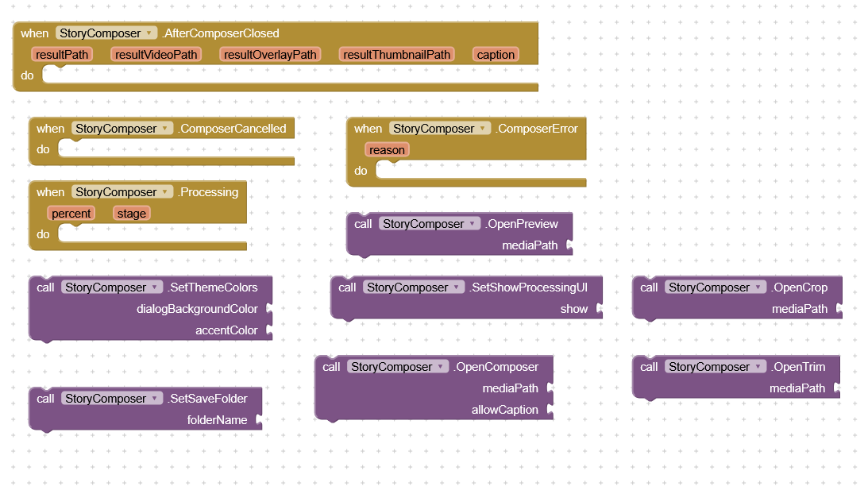Open StoryComposer dropdown in AfterComposerClosed block
The image size is (868, 490).
[x=106, y=33]
